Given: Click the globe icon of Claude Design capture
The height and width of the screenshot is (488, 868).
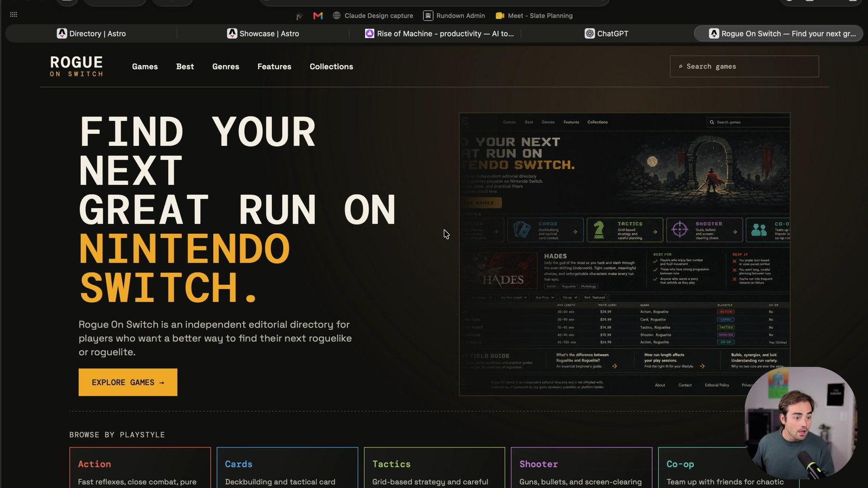Looking at the screenshot, I should coord(337,16).
